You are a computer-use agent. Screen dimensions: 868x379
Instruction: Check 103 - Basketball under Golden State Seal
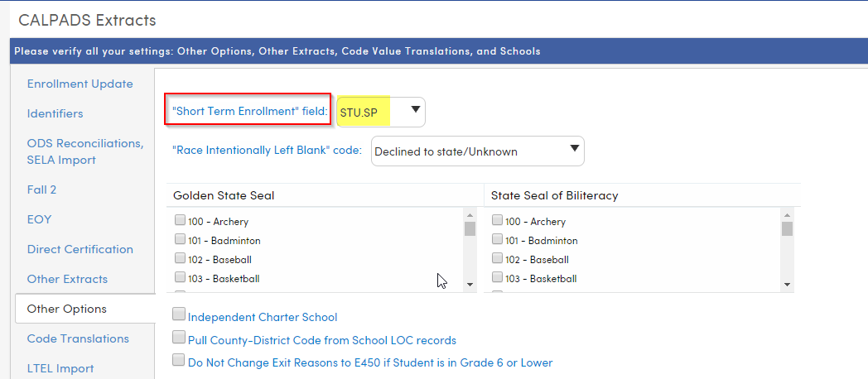(180, 277)
